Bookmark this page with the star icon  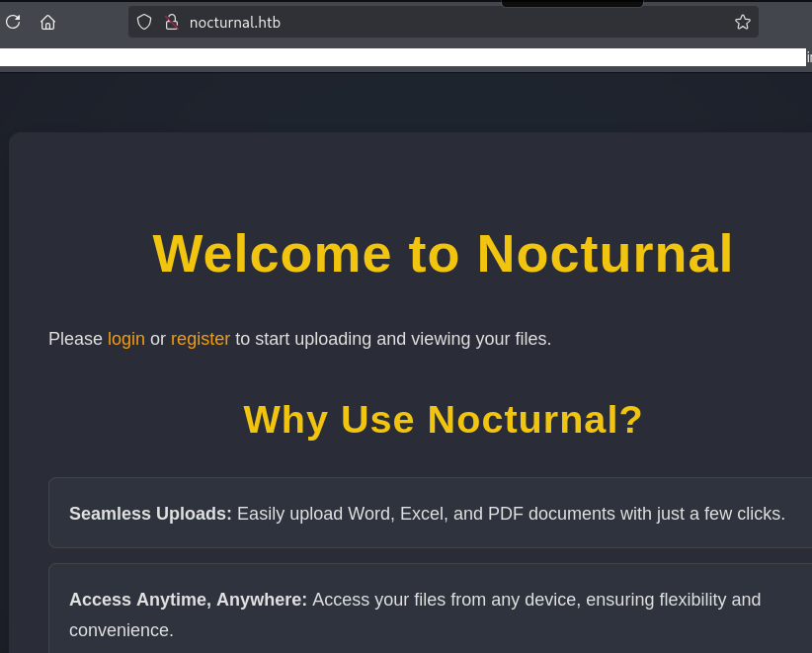743,22
